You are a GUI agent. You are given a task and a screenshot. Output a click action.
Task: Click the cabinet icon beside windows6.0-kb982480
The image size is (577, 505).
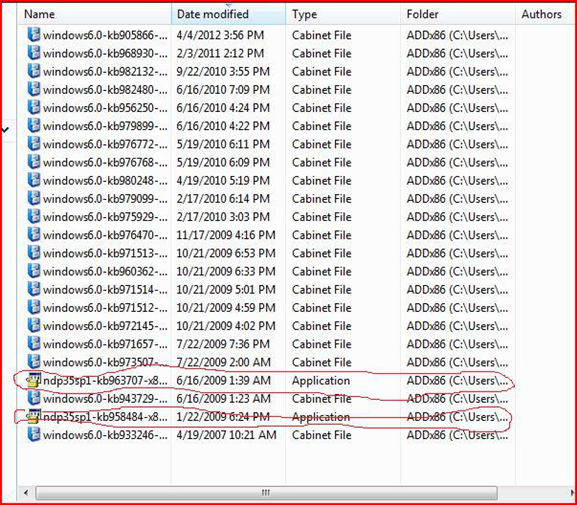[x=33, y=89]
